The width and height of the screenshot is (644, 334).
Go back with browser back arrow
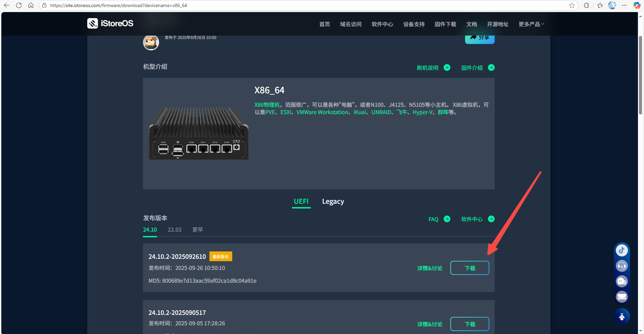[x=7, y=5]
